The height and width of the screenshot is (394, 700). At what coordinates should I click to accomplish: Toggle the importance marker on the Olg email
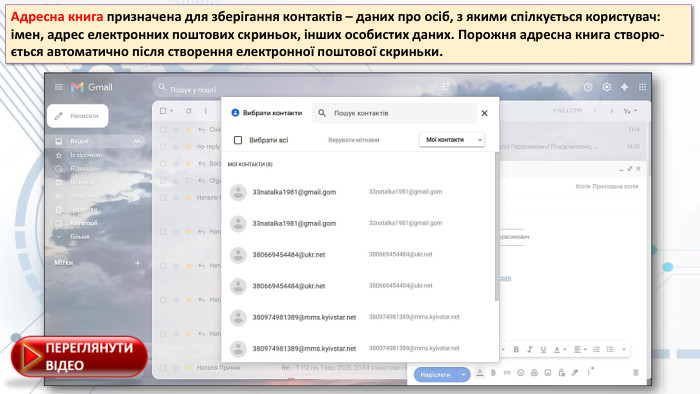188,181
